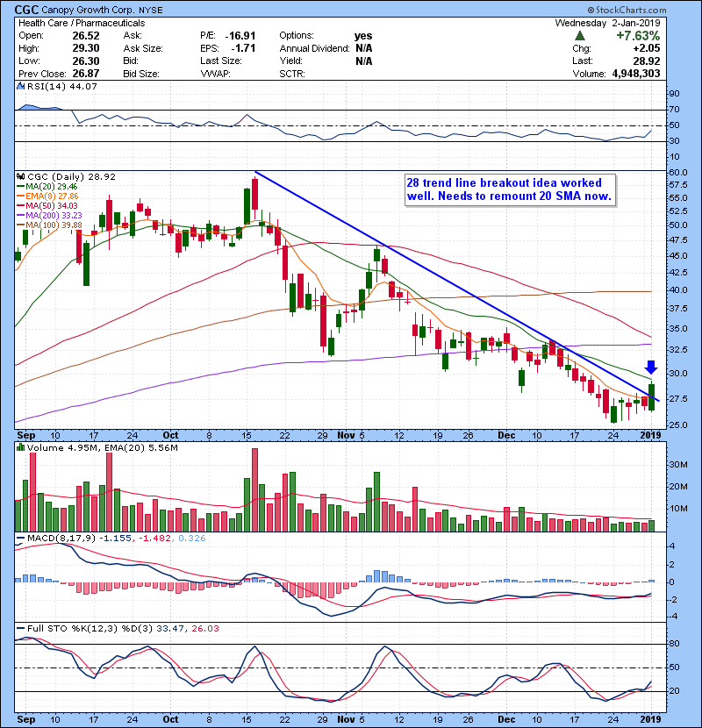The image size is (702, 728).
Task: Click the Yield N/A value
Action: pos(364,61)
